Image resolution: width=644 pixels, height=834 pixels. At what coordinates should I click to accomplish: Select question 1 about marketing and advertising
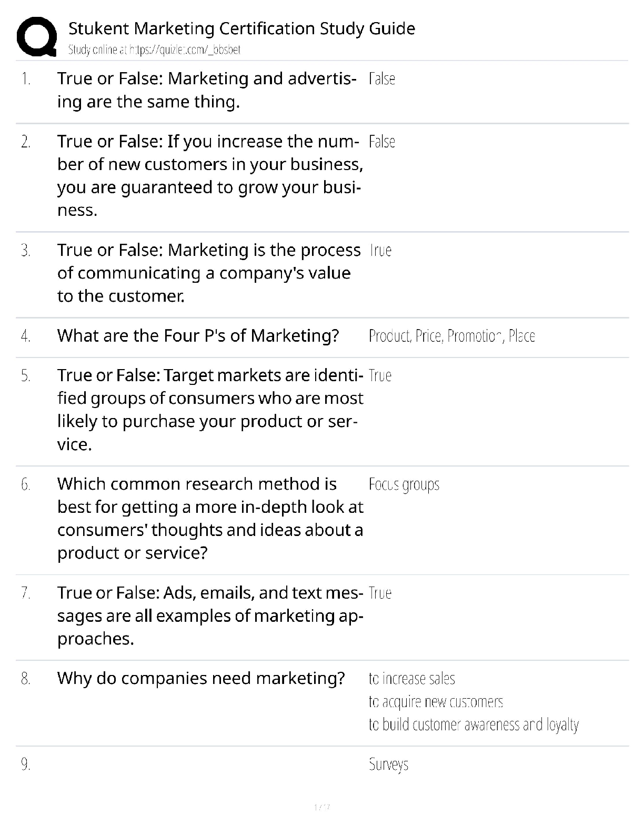[206, 90]
